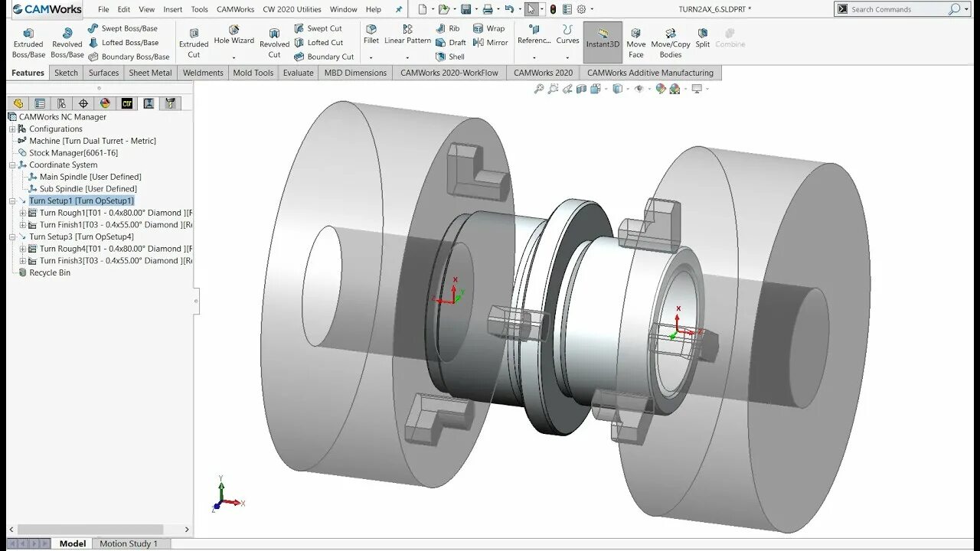
Task: Expand the Configurations tree node
Action: point(12,129)
